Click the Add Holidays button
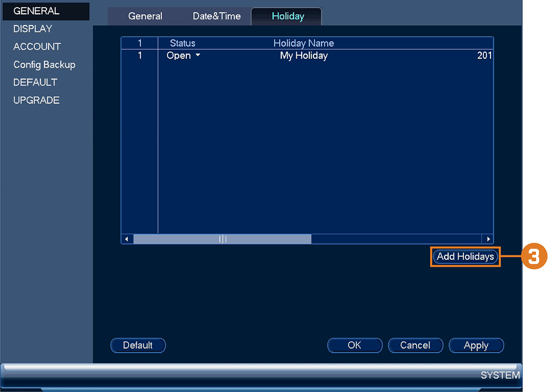Image resolution: width=548 pixels, height=392 pixels. tap(465, 256)
